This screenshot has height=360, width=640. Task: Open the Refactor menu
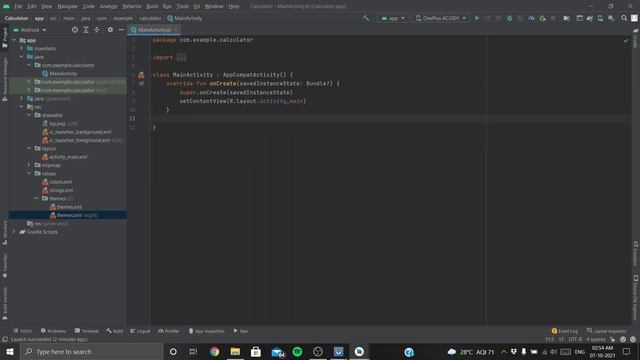tap(132, 6)
